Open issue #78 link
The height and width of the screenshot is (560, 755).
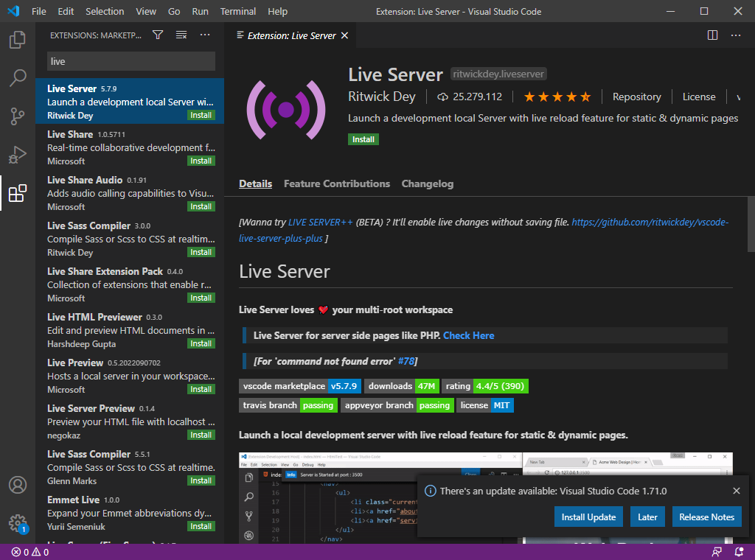(x=406, y=361)
